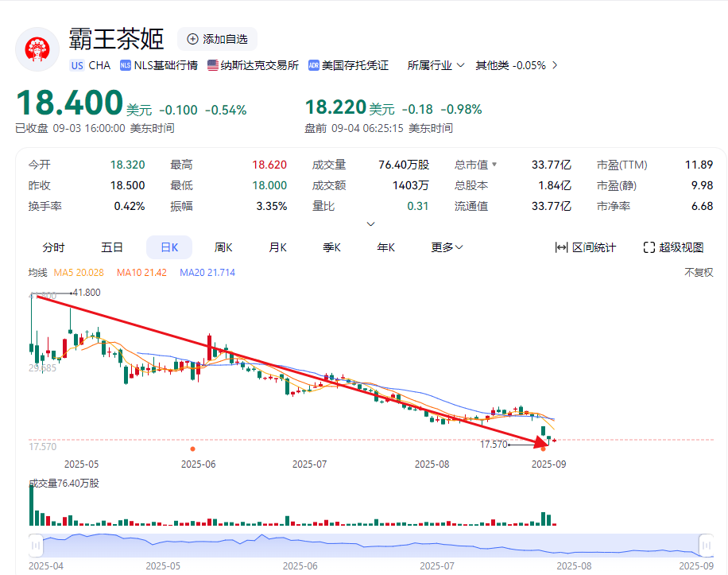Open 区间统计 range statistics tool

point(586,247)
